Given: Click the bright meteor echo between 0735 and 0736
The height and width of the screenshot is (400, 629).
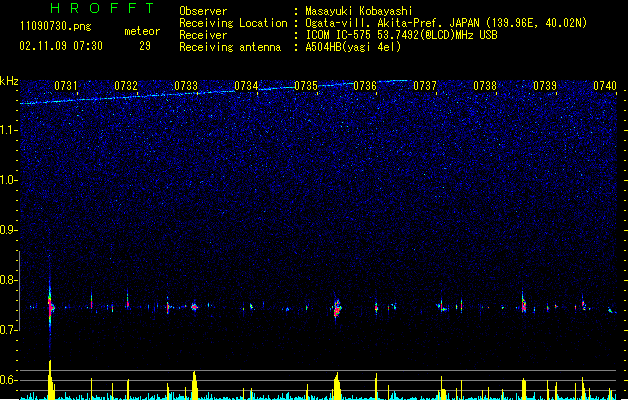Looking at the screenshot, I should coord(337,309).
